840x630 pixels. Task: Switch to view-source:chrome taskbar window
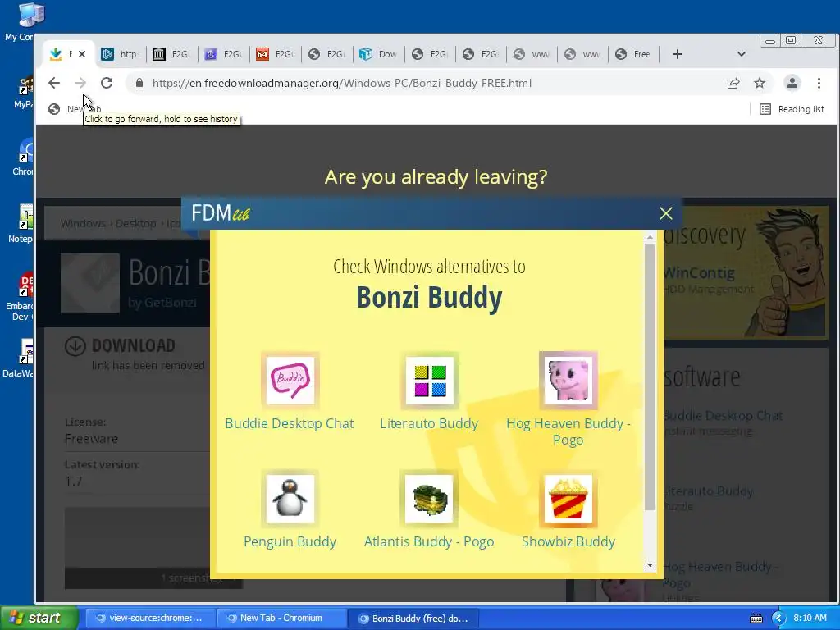point(151,619)
